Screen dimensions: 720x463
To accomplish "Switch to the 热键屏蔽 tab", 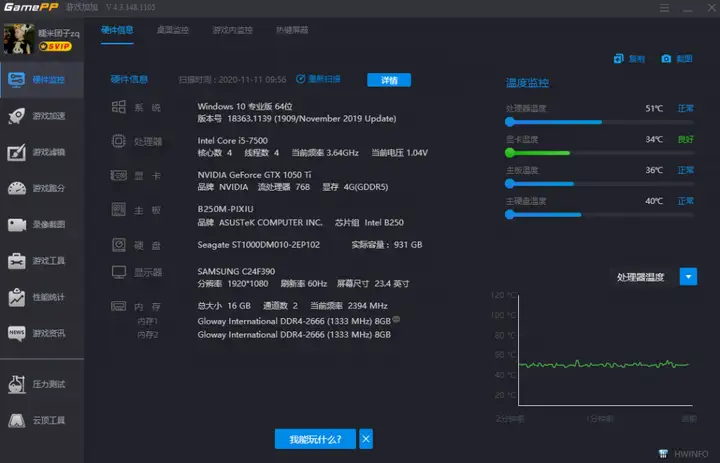I will click(292, 30).
